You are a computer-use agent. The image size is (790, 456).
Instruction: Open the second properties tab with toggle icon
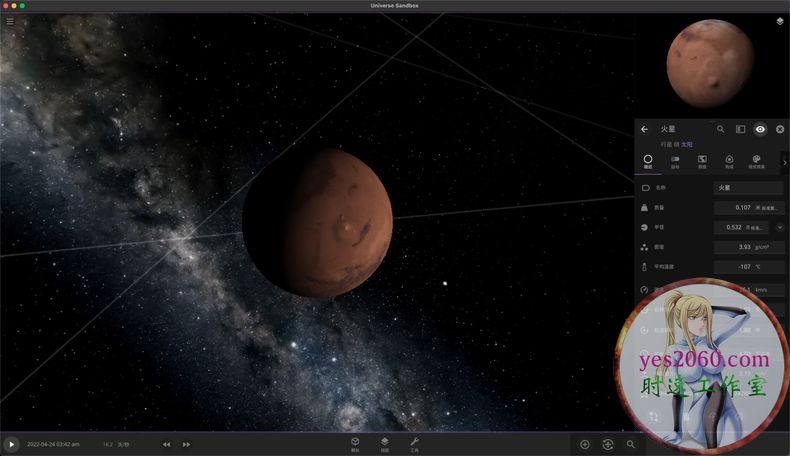tap(675, 161)
